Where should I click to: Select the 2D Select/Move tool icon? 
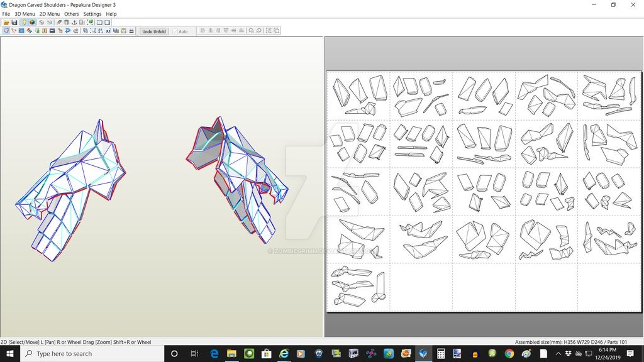[6, 31]
